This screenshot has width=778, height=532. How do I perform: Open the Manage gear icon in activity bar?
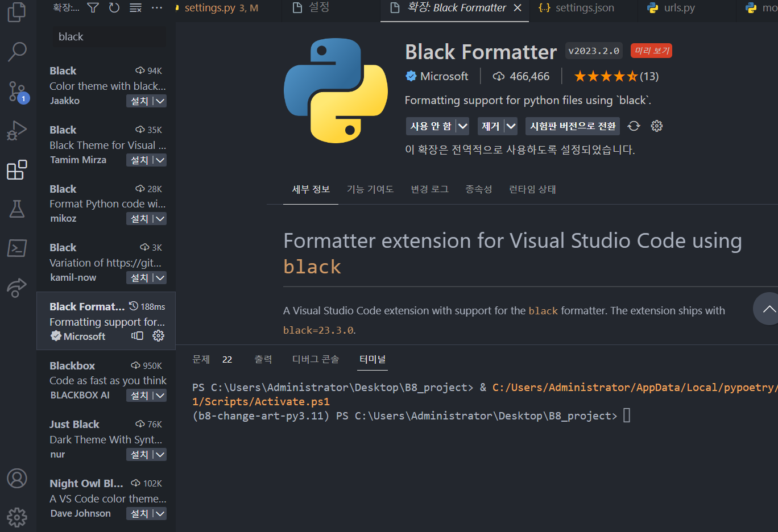point(17,517)
